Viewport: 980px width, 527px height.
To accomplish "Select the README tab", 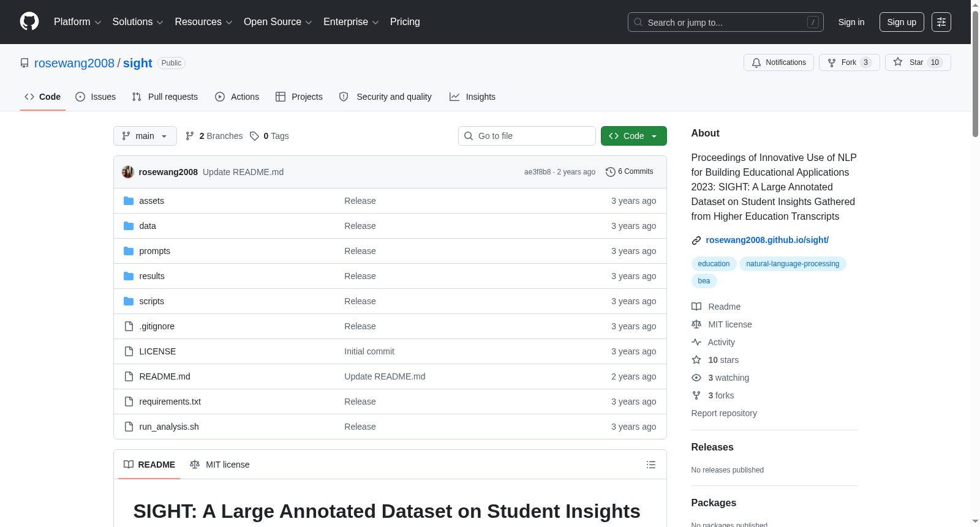I will [x=149, y=465].
